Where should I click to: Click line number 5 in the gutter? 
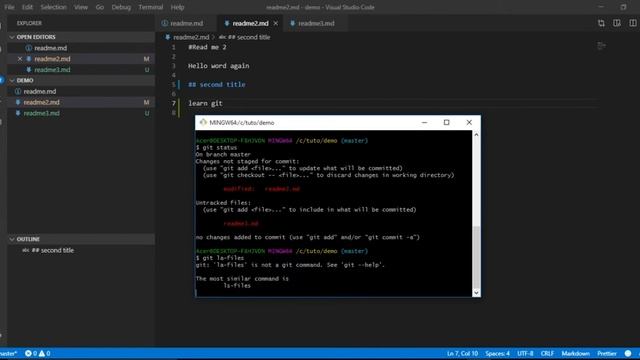[x=173, y=84]
